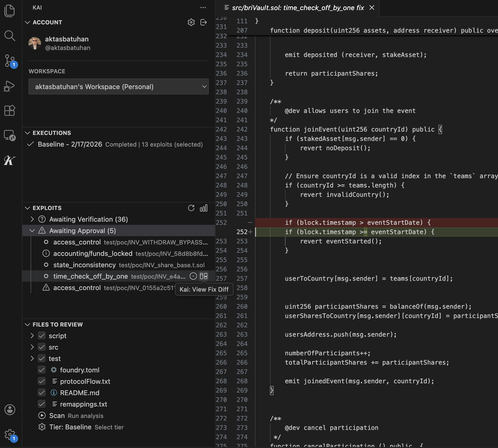
Task: Open the more actions menu in KAI panel
Action: (x=203, y=8)
